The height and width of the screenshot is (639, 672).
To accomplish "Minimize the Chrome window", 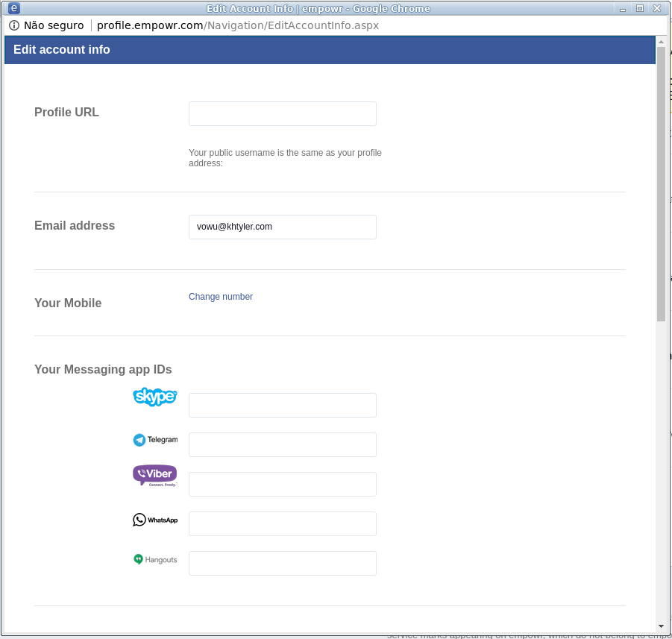I will [x=623, y=8].
